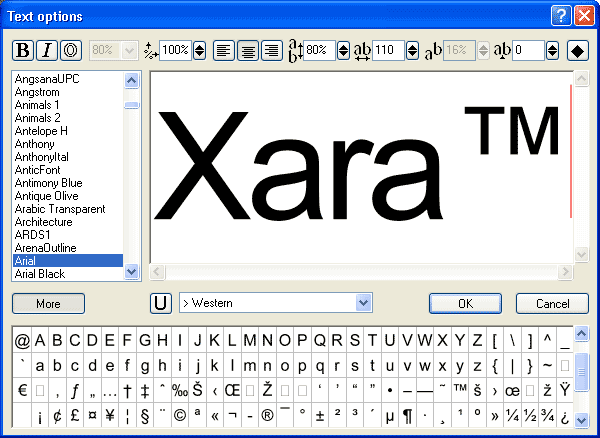Select right text alignment
Screen dimensions: 600x438
click(x=272, y=50)
